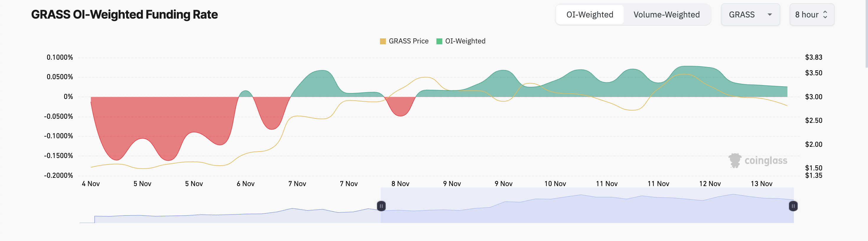The width and height of the screenshot is (868, 241).
Task: Grab the right range slider pause handle
Action: point(793,206)
